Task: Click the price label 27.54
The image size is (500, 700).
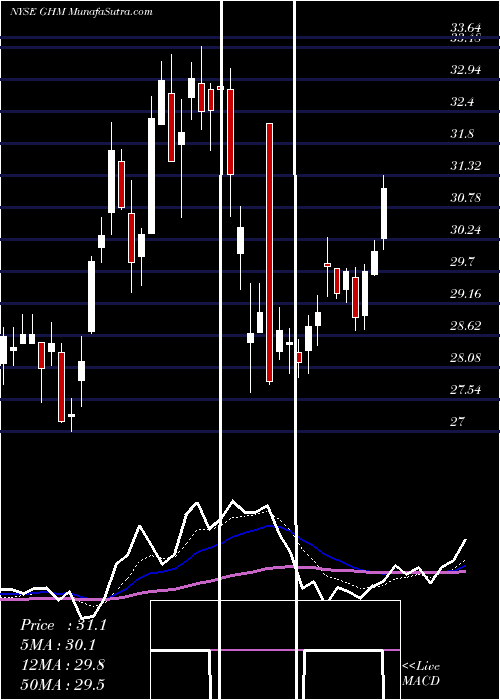Action: pyautogui.click(x=466, y=390)
